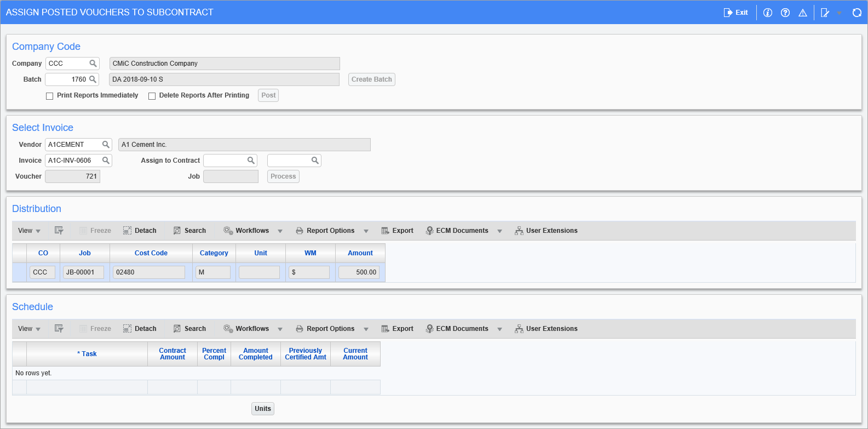Select the 500.00 amount cell
The height and width of the screenshot is (429, 868).
[359, 272]
